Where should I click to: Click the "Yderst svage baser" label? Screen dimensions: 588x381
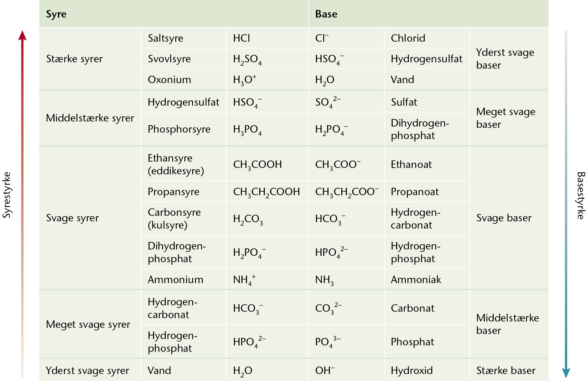click(505, 59)
